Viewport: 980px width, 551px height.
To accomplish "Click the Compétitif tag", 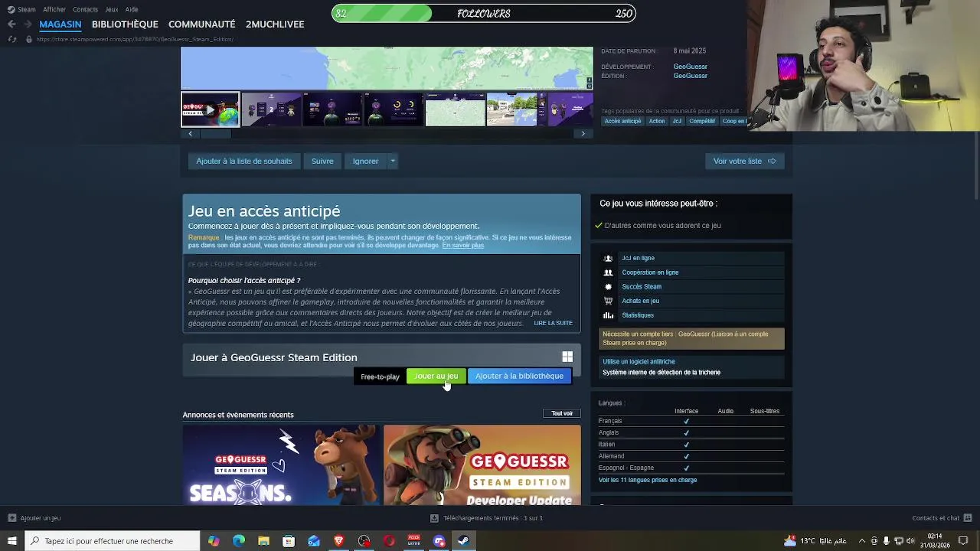I will [x=702, y=121].
